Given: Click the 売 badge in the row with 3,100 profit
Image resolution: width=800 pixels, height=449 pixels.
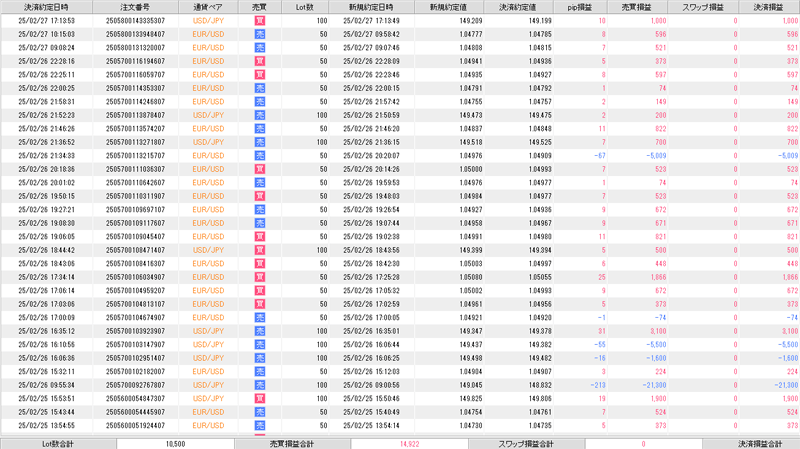Looking at the screenshot, I should point(260,331).
